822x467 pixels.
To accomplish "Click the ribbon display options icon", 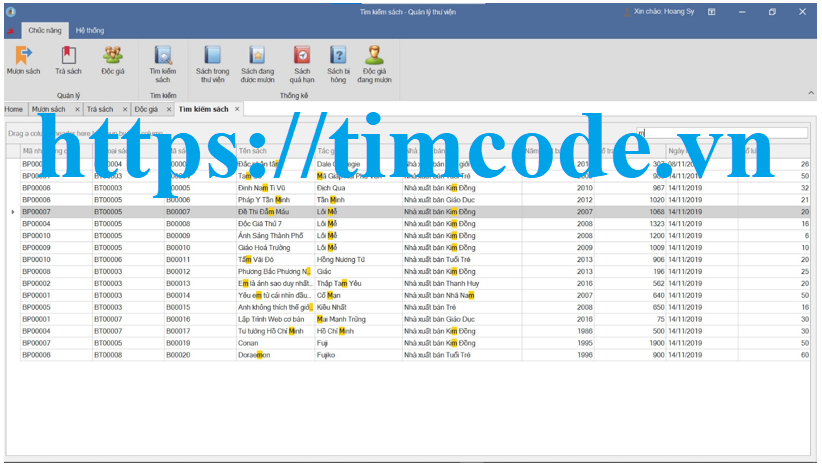I will tap(711, 12).
